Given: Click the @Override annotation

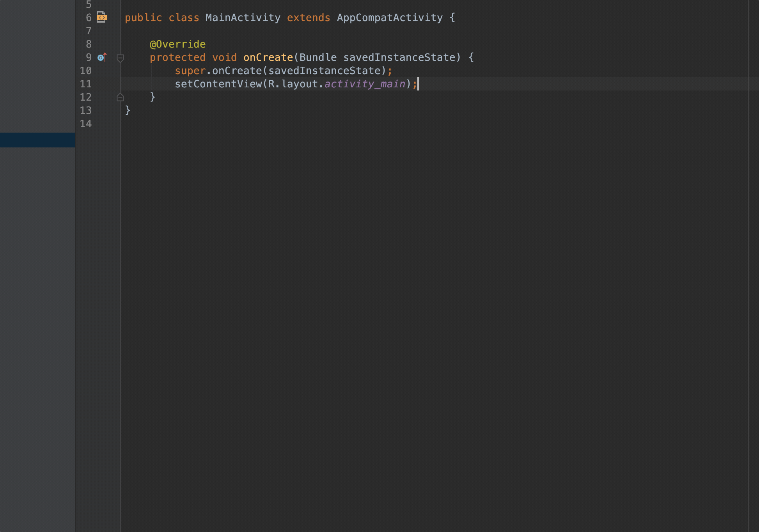Looking at the screenshot, I should coord(177,44).
